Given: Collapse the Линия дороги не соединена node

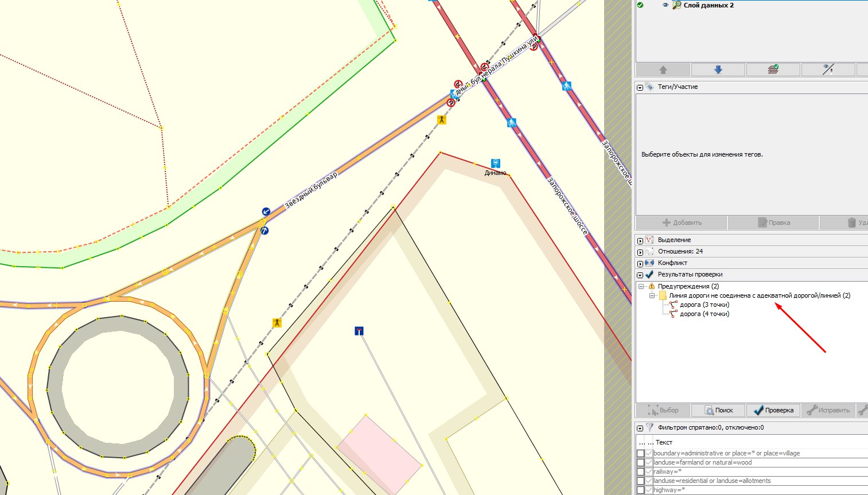Looking at the screenshot, I should pyautogui.click(x=652, y=295).
